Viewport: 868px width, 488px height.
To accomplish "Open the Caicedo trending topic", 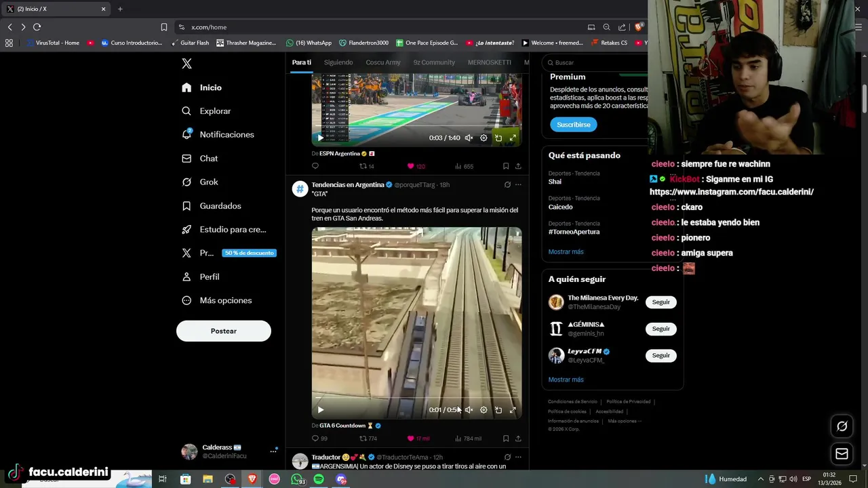I will coord(561,207).
